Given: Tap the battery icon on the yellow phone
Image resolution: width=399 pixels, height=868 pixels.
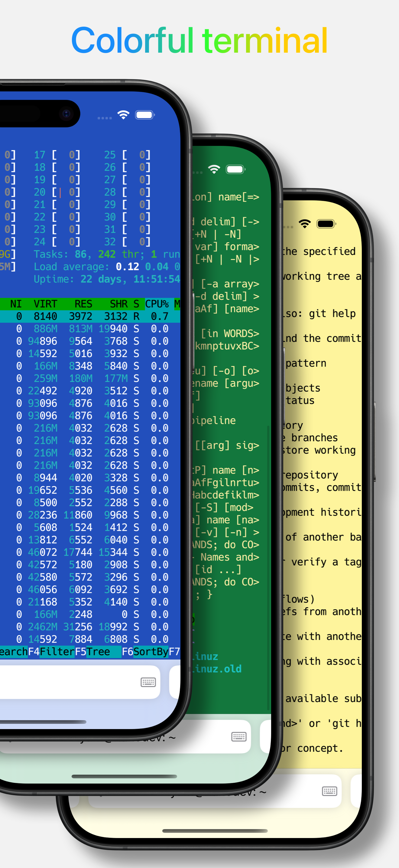Looking at the screenshot, I should pyautogui.click(x=326, y=224).
